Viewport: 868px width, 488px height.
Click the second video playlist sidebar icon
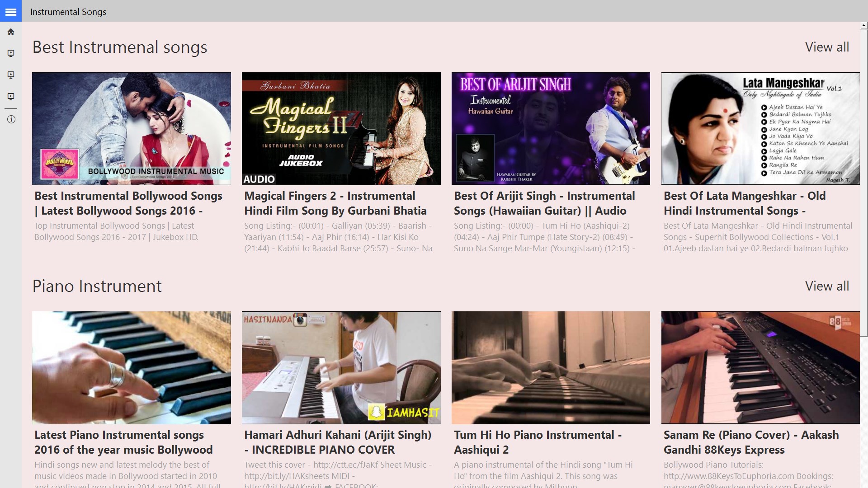tap(11, 75)
